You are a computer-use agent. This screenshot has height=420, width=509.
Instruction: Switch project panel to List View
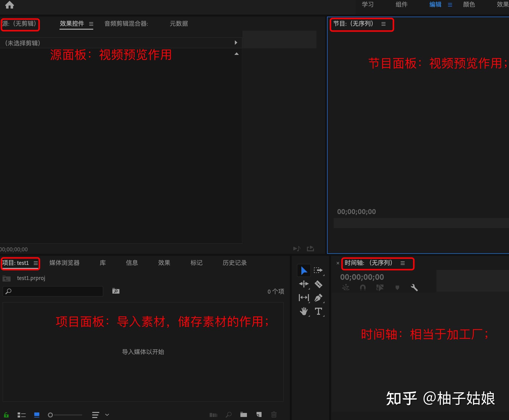point(22,415)
